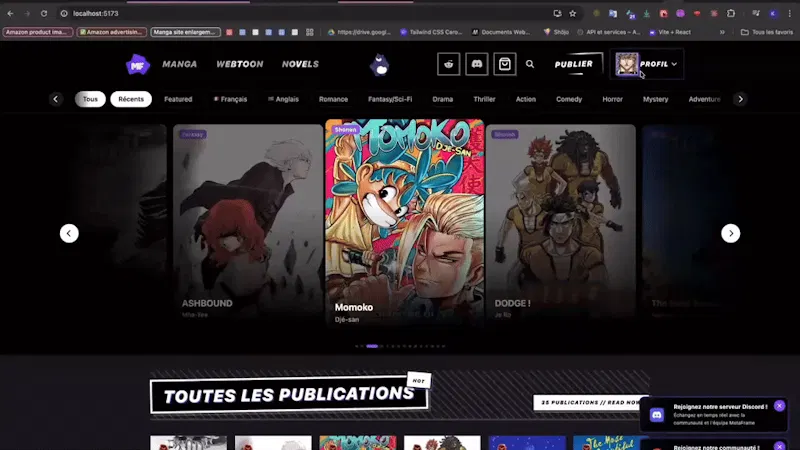Viewport: 800px width, 450px height.
Task: Dismiss the Discord server notification
Action: pyautogui.click(x=779, y=406)
